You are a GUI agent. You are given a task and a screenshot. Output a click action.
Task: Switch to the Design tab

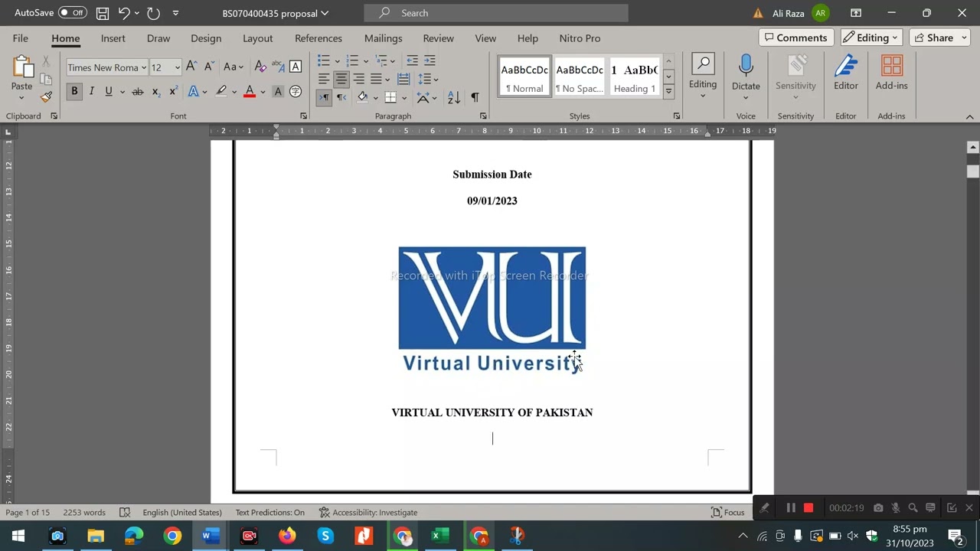206,38
